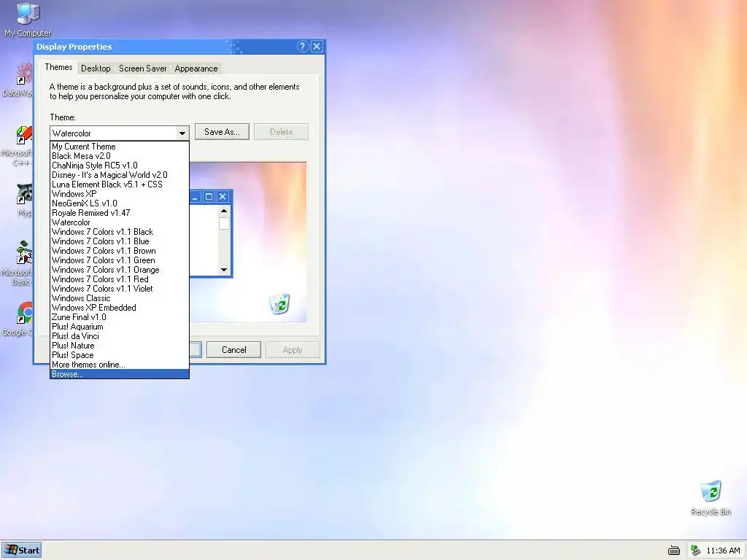Image resolution: width=747 pixels, height=560 pixels.
Task: Open the Appearance tab
Action: 196,69
